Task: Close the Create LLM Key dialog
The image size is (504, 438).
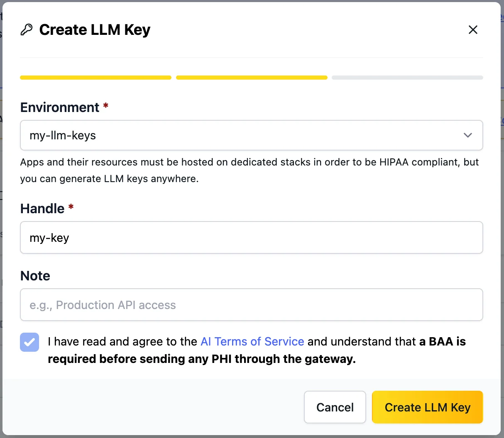Action: pos(473,30)
